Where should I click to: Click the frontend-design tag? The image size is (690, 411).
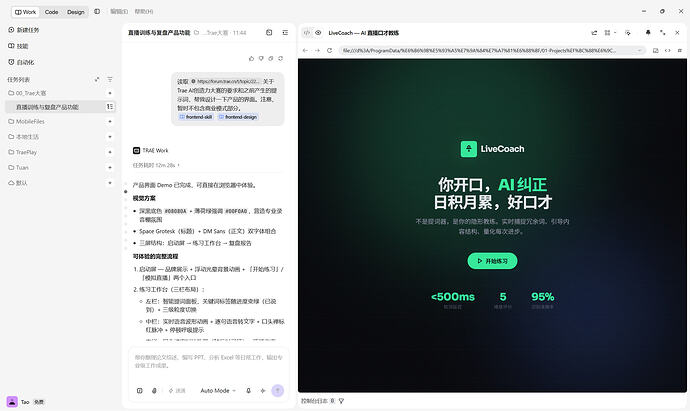point(238,117)
